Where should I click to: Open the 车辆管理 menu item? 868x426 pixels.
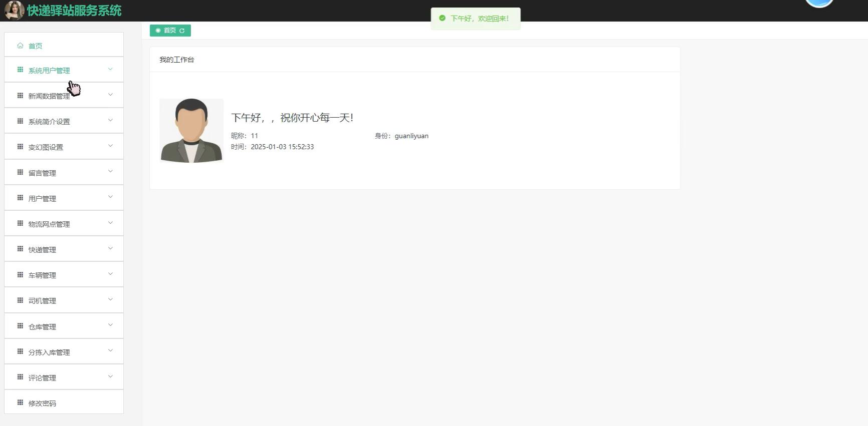point(64,274)
